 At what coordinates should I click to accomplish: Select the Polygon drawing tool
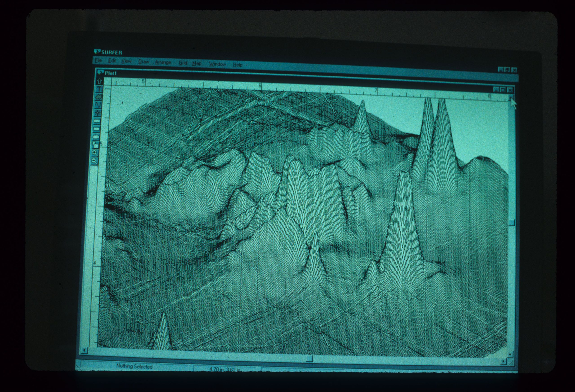coord(99,97)
